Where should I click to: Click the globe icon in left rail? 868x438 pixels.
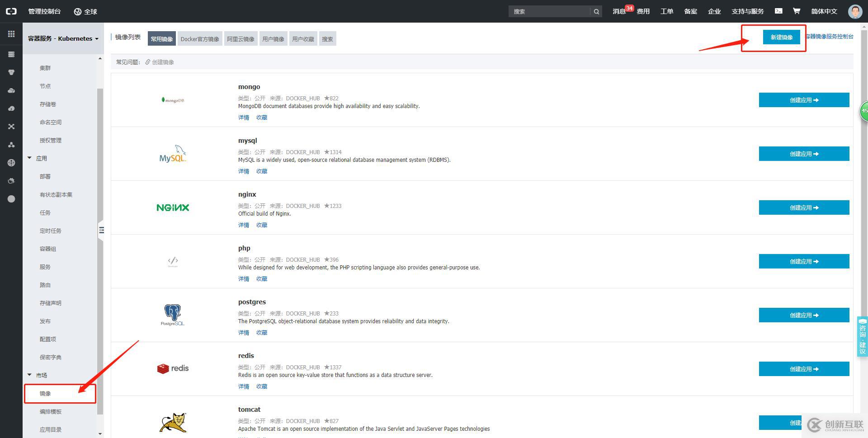[x=11, y=163]
